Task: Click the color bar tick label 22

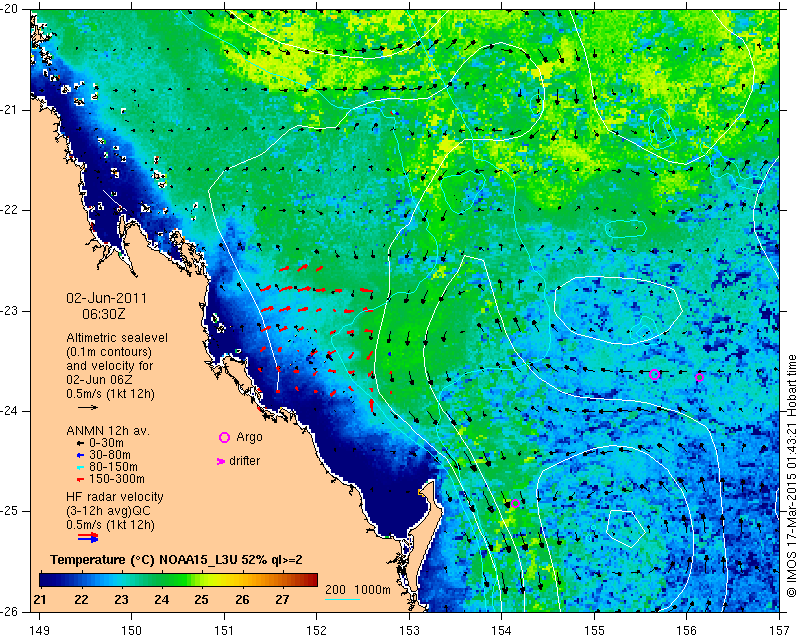Action: (81, 599)
